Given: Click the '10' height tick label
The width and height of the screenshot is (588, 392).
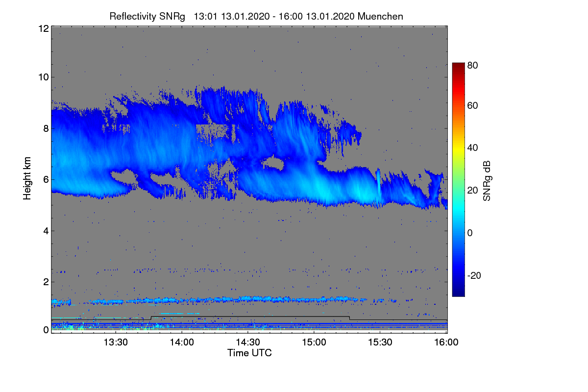Looking at the screenshot, I should click(x=43, y=77).
